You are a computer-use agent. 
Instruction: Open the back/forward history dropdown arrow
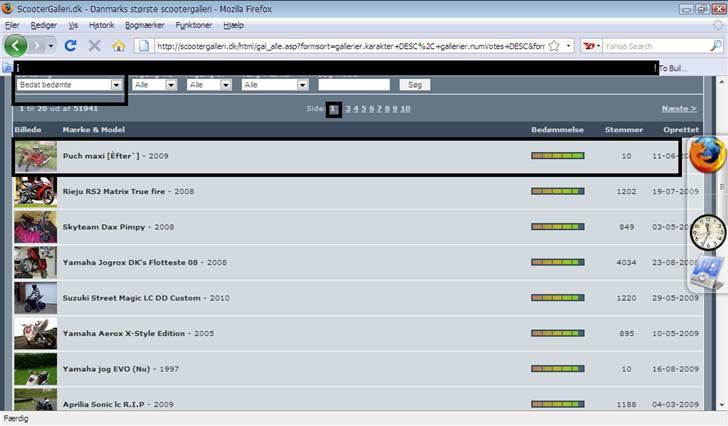pos(51,46)
